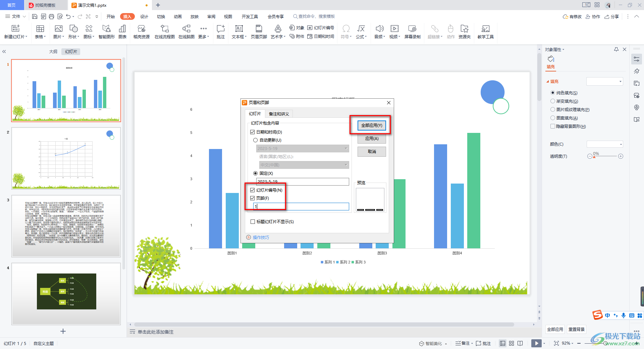
Task: Open Header and Footer (页眉页脚) tool
Action: pos(259,32)
